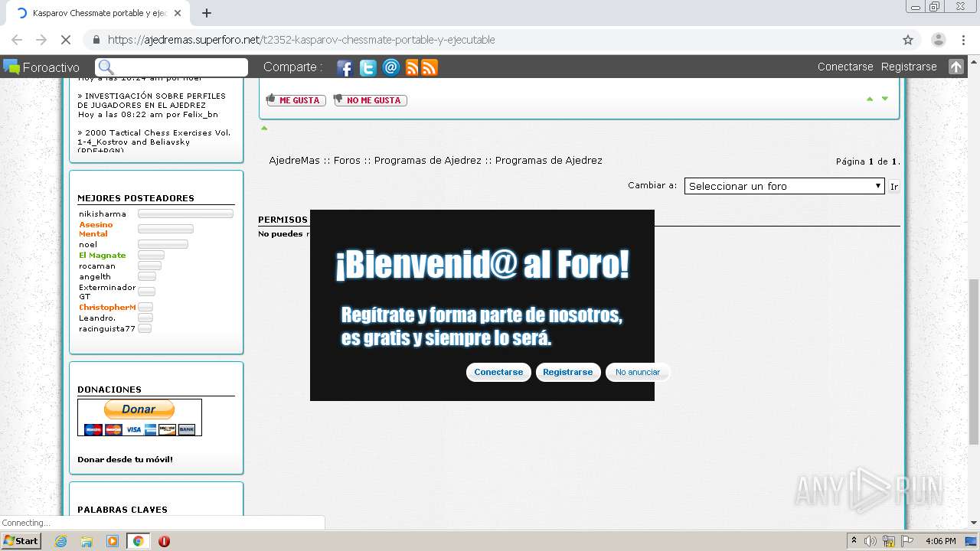980x551 pixels.
Task: Open the file explorer in taskbar
Action: (x=87, y=541)
